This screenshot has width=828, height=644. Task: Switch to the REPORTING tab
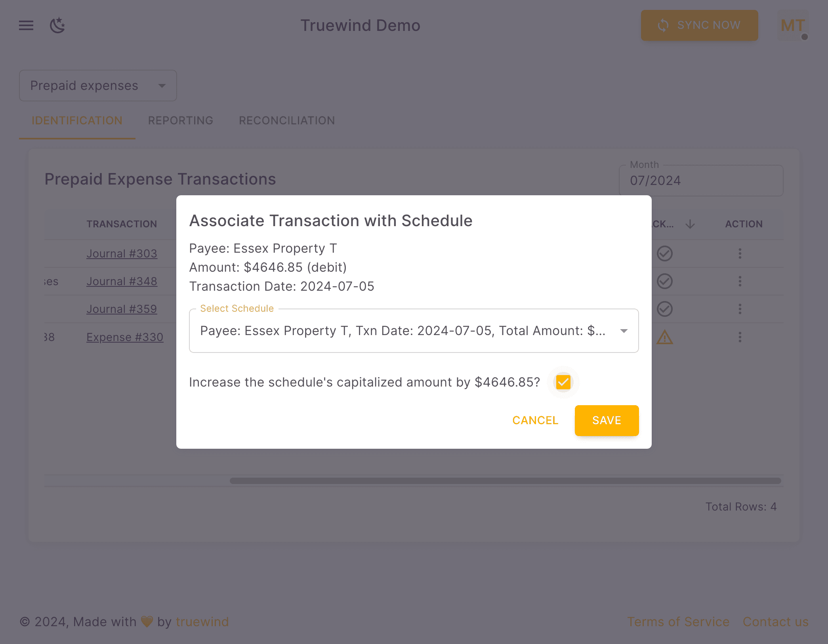pyautogui.click(x=181, y=120)
